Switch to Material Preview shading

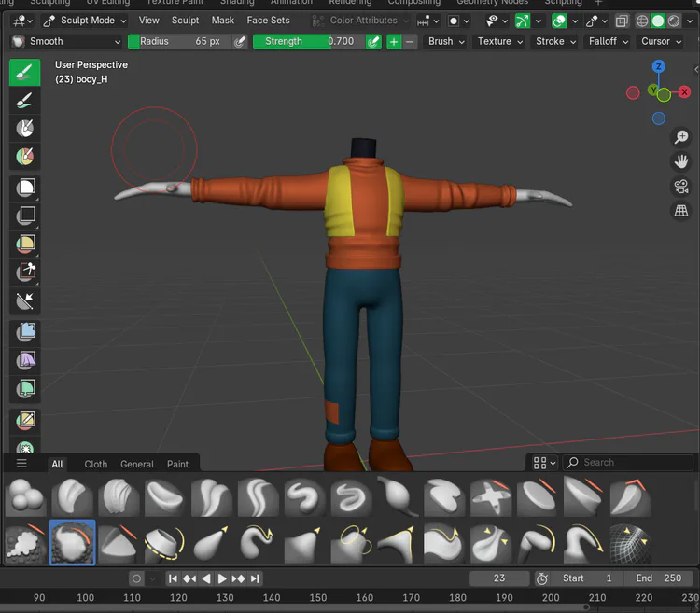click(674, 21)
